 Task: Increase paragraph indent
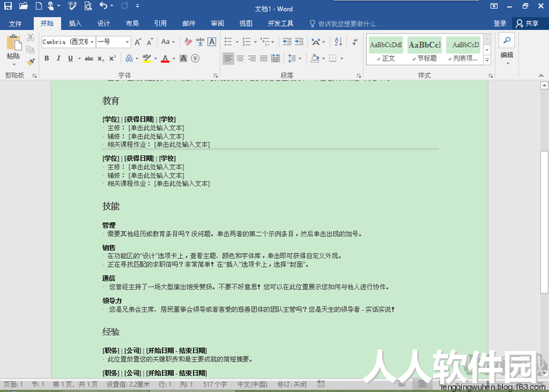click(299, 42)
